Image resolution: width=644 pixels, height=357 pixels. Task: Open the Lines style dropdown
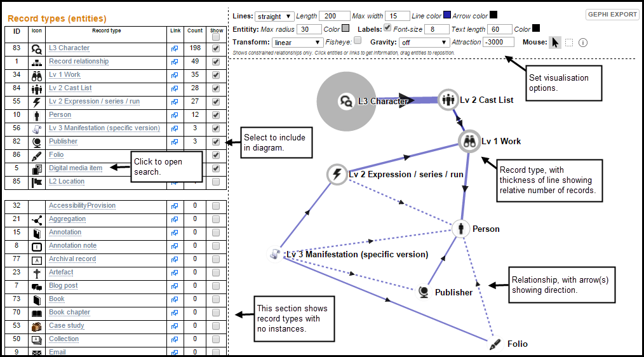pos(274,17)
